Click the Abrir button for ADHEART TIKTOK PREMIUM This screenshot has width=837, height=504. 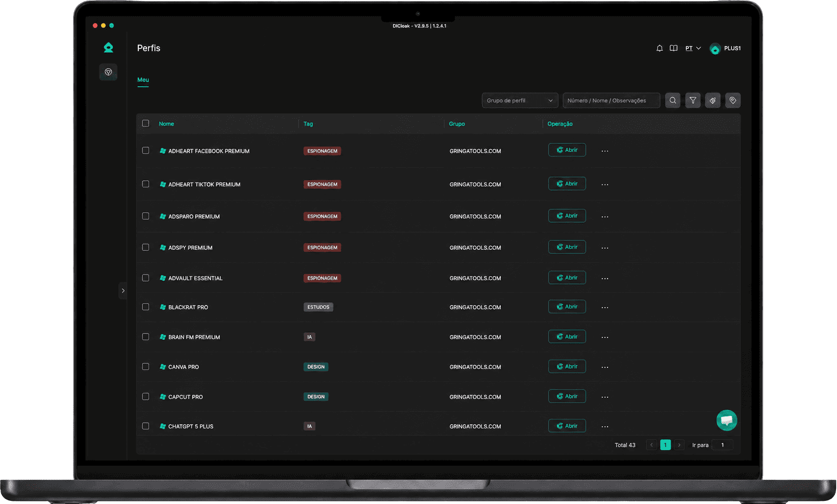tap(567, 184)
